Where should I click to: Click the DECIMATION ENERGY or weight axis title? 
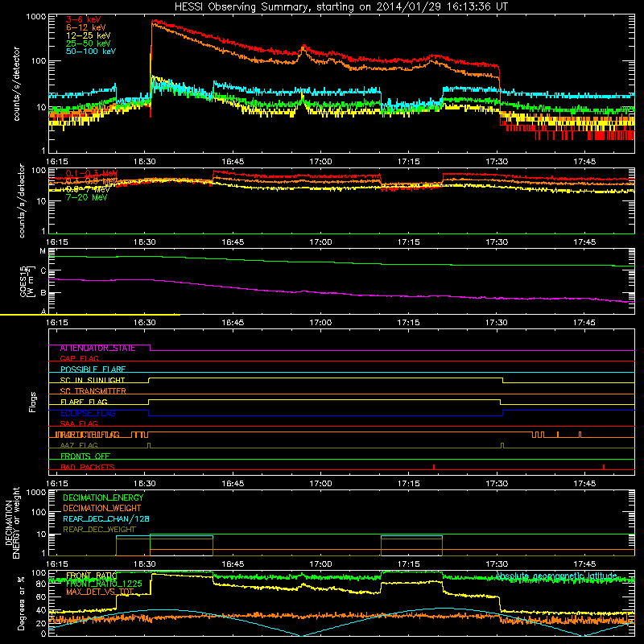[12, 522]
